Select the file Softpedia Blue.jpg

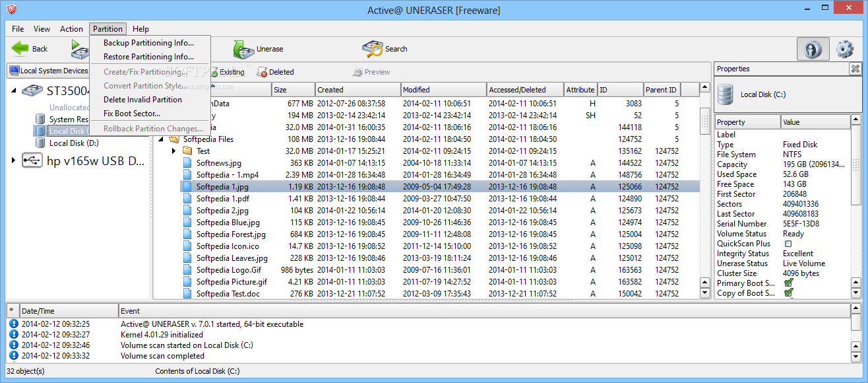click(228, 223)
